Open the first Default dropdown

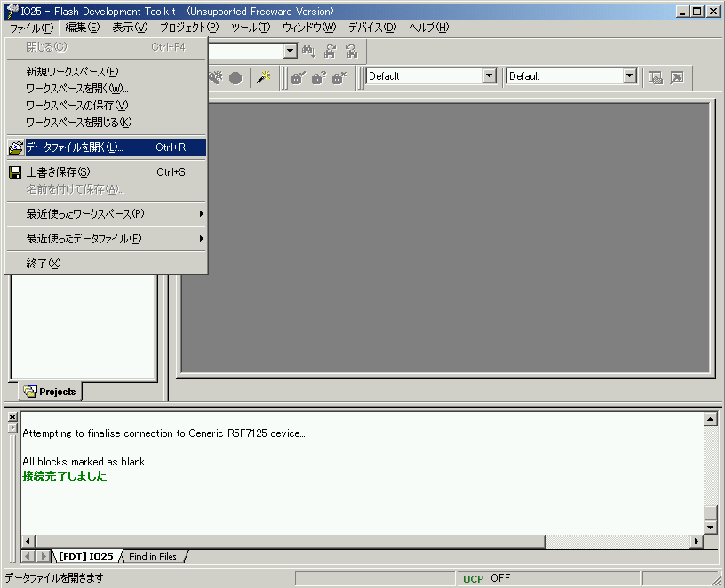490,75
